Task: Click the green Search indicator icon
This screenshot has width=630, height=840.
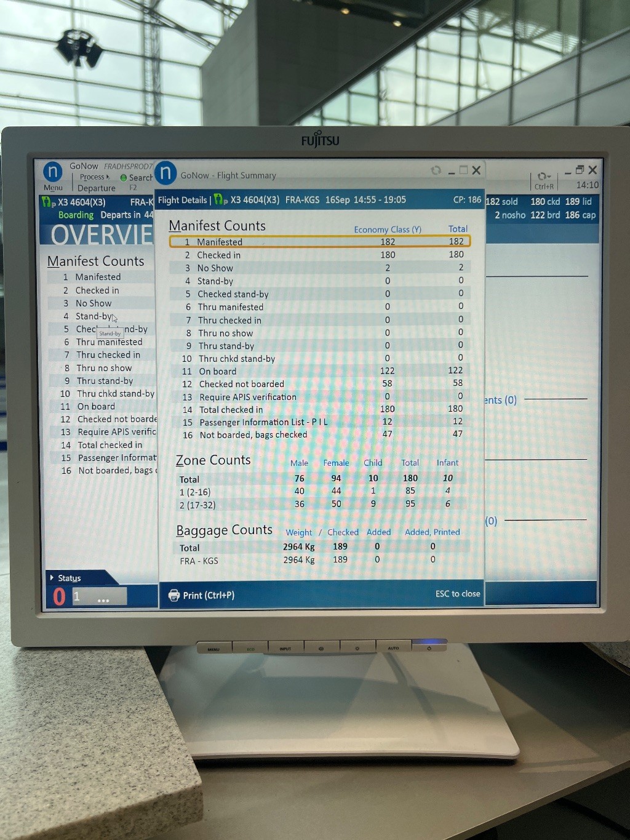Action: click(124, 178)
